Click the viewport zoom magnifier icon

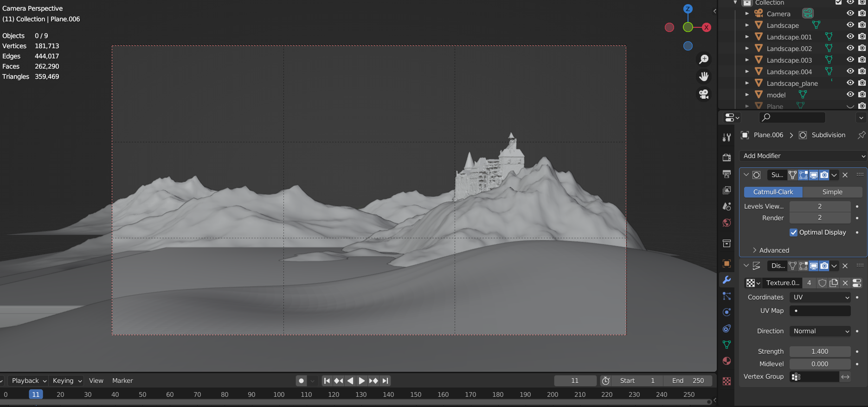(x=704, y=59)
